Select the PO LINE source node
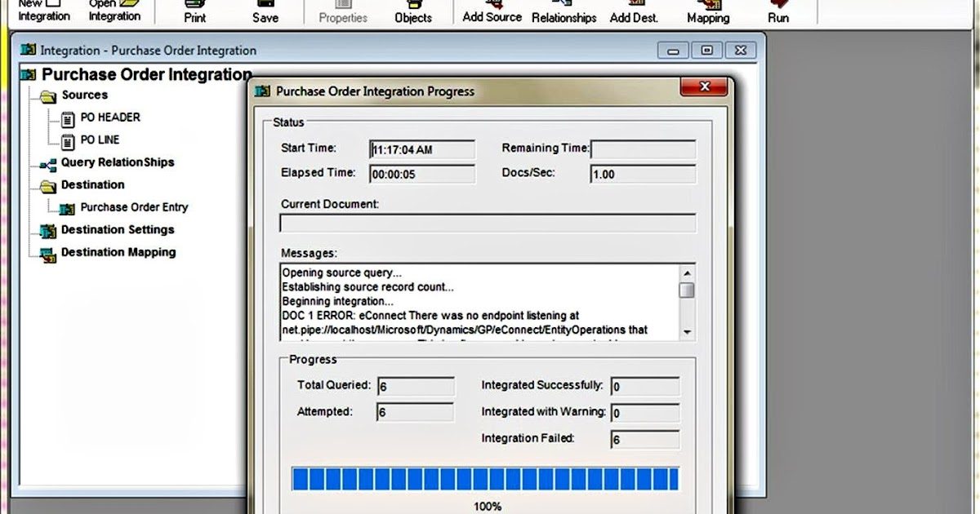Image resolution: width=980 pixels, height=514 pixels. pyautogui.click(x=100, y=140)
